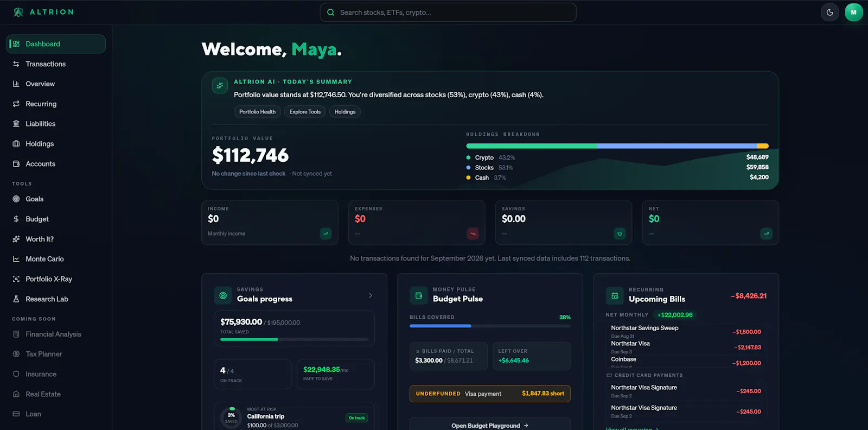The width and height of the screenshot is (868, 430).
Task: Expand Goals progress with its chevron arrow
Action: pos(371,296)
